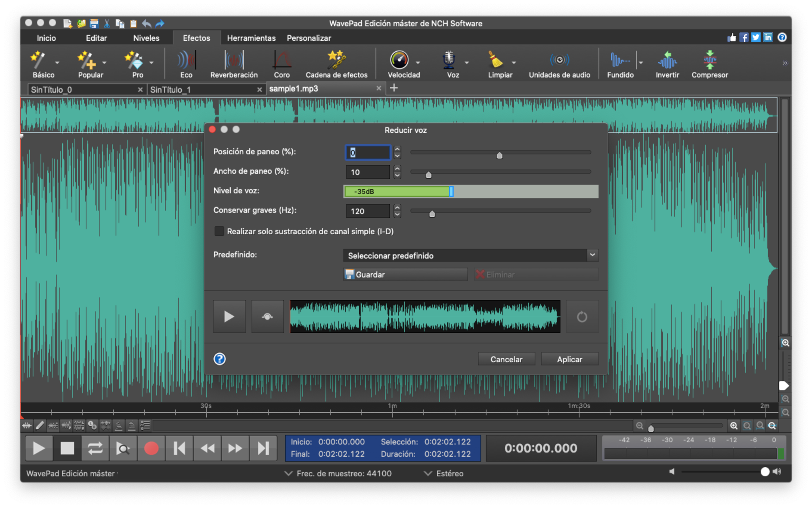Toggle bypass preview button in dialog
812x508 pixels.
click(x=267, y=316)
